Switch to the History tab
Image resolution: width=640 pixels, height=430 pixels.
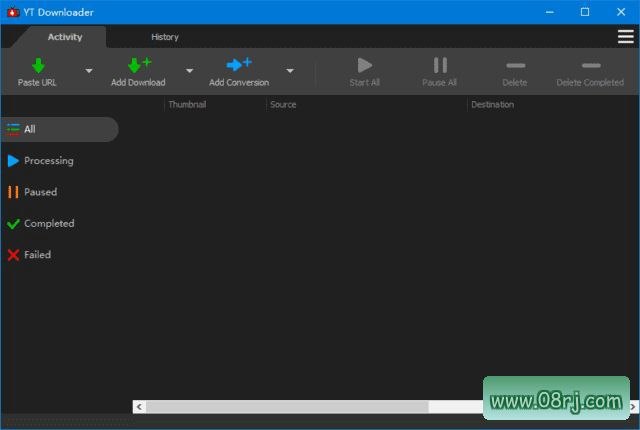coord(165,37)
